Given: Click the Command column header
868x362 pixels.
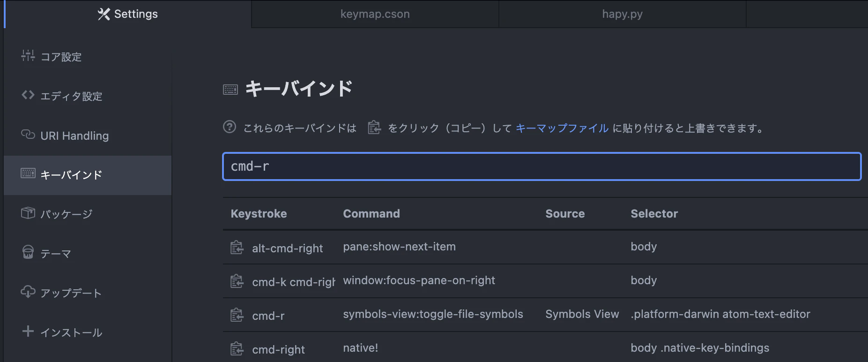Looking at the screenshot, I should (x=371, y=214).
